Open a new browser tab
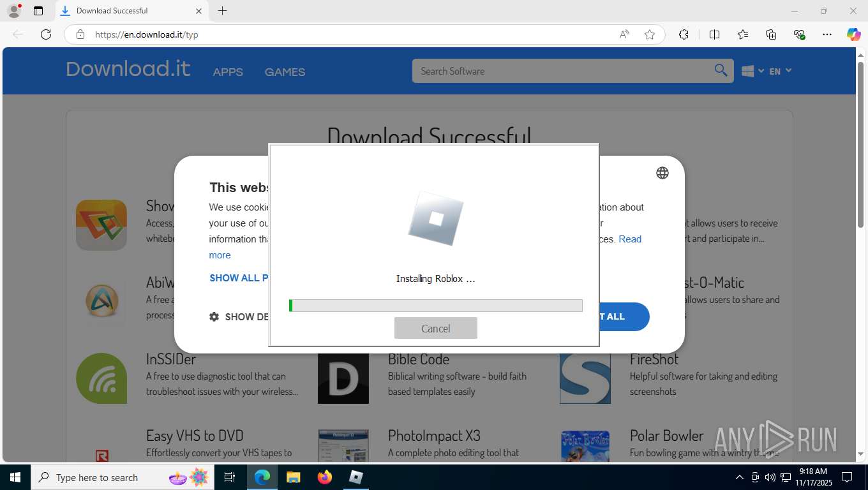 [x=222, y=11]
